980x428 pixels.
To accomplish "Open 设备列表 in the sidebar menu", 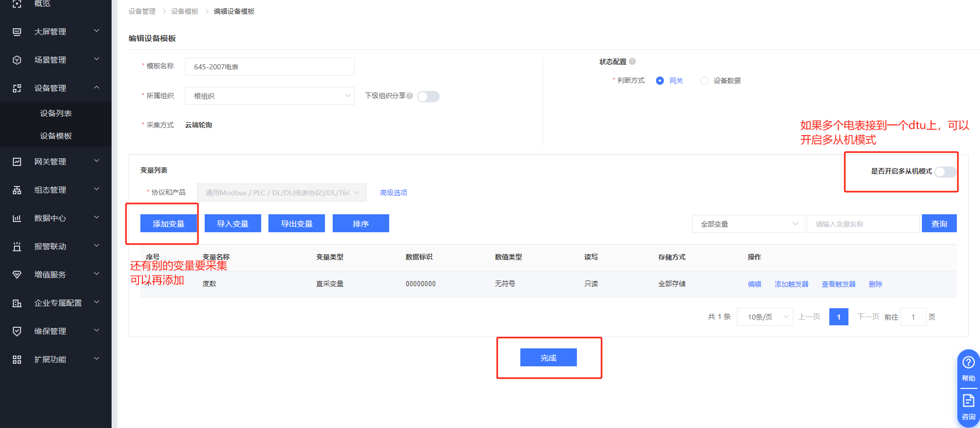I will 56,114.
